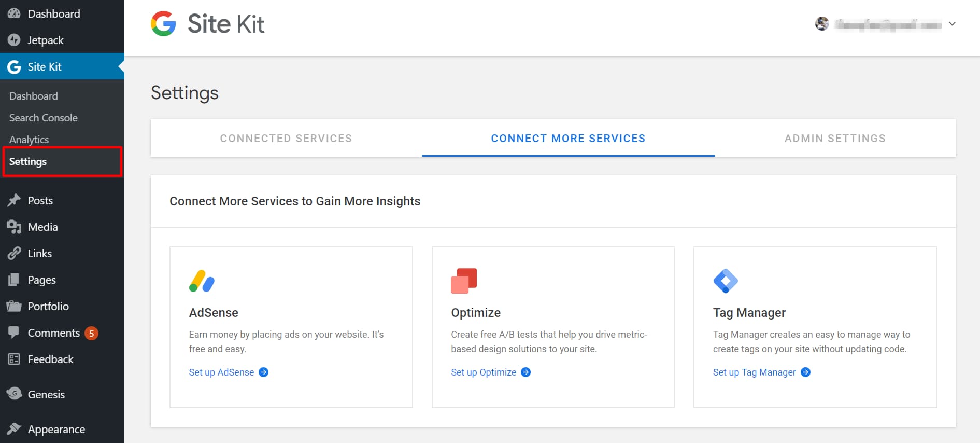Screen dimensions: 980x443
Task: Click the Appearance paintbrush icon
Action: click(14, 429)
